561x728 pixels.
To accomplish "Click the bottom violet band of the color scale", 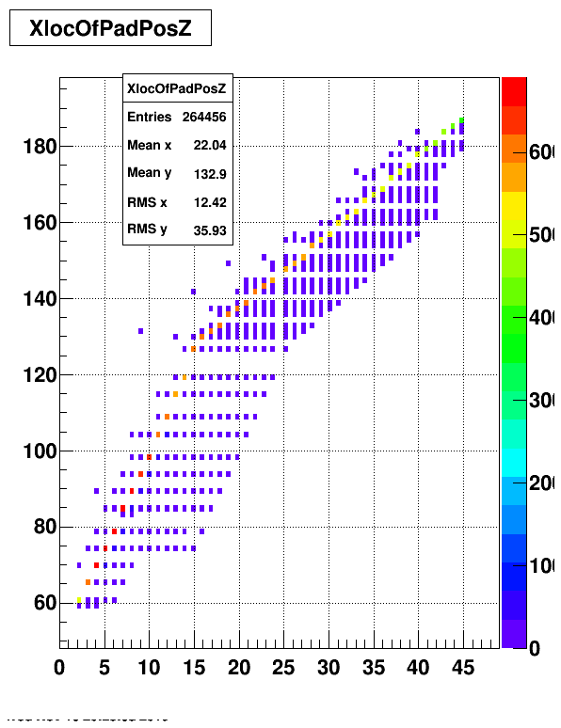I will 514,634.
